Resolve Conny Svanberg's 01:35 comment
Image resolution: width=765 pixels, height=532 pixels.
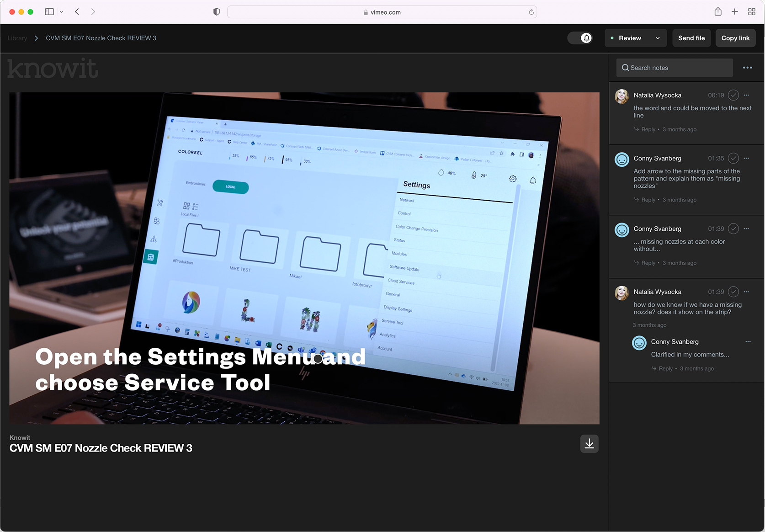[733, 158]
